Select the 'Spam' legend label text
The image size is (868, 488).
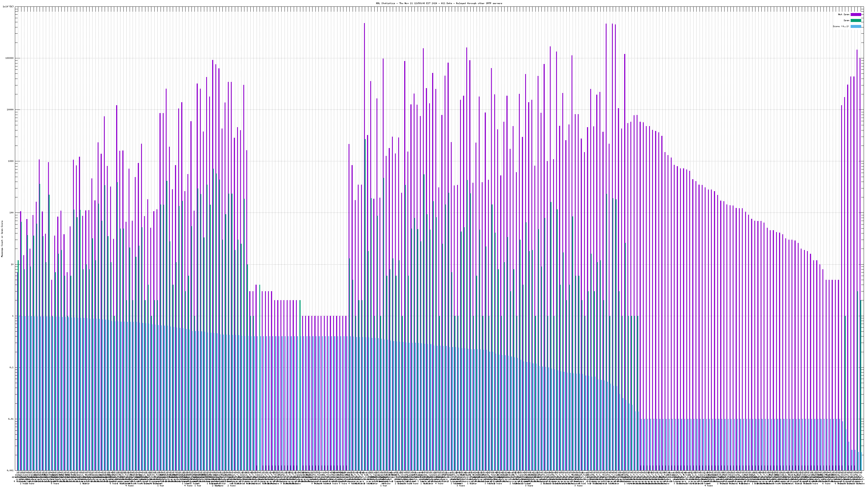pyautogui.click(x=847, y=21)
